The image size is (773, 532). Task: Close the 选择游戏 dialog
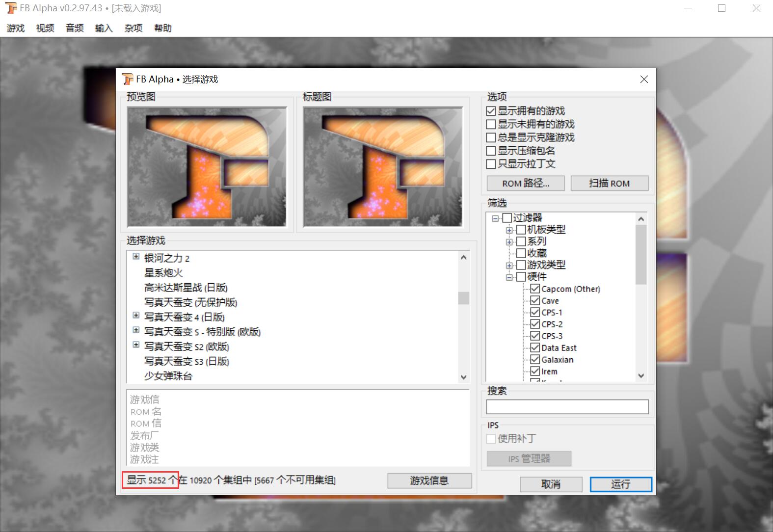pyautogui.click(x=644, y=80)
